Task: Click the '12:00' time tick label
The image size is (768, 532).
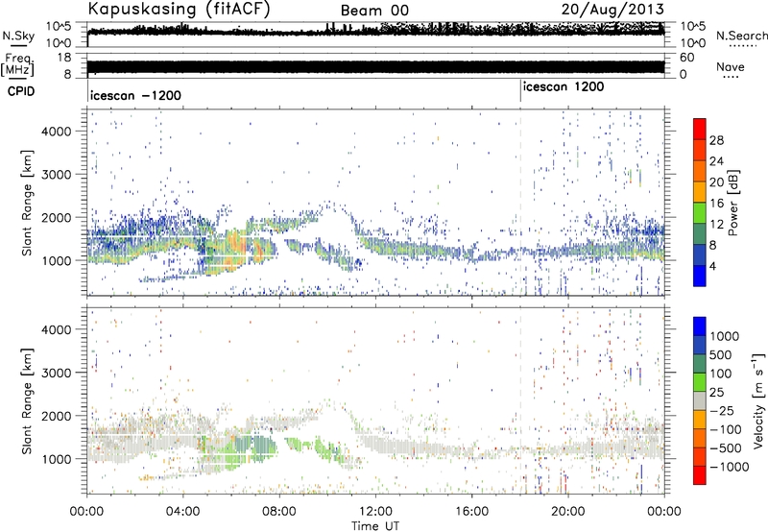Action: (x=375, y=512)
